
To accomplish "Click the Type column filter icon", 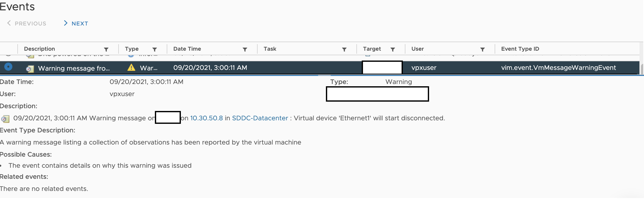I will pyautogui.click(x=155, y=49).
